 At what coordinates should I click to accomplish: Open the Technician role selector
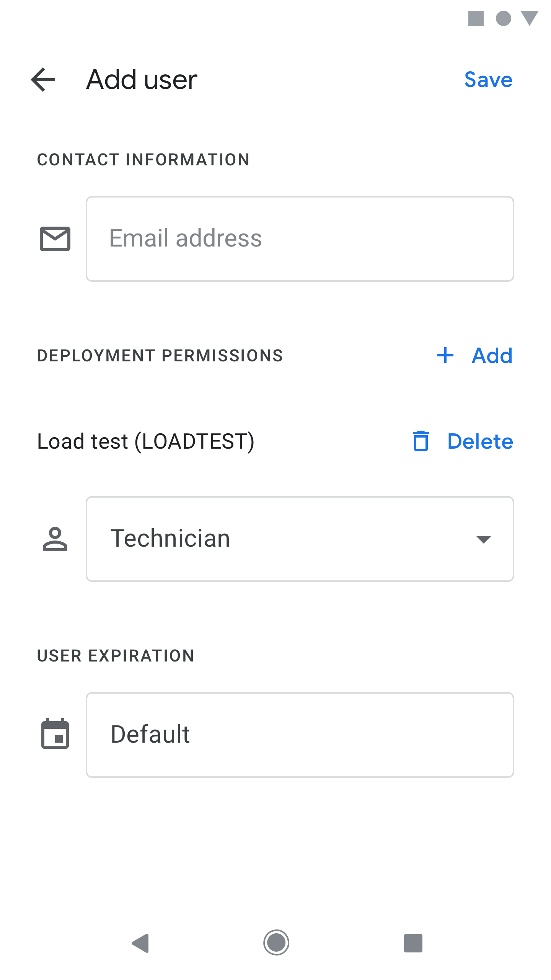300,539
